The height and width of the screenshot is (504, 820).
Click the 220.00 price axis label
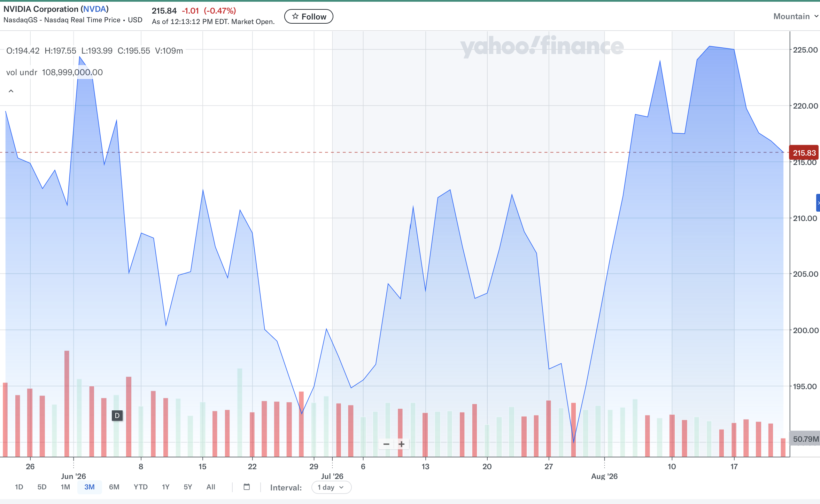coord(805,106)
